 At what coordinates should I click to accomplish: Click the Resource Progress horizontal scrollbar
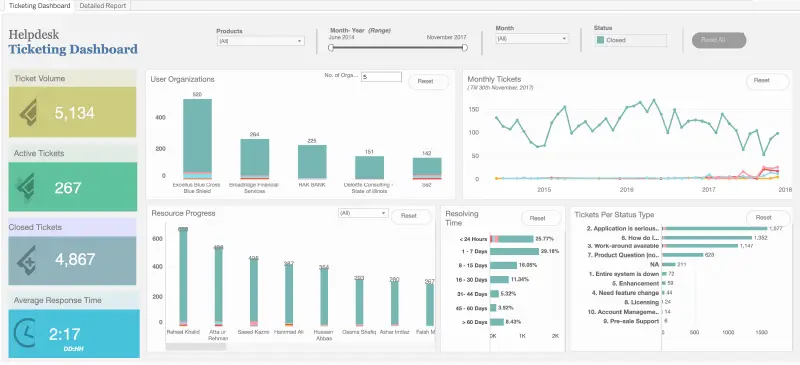196,346
